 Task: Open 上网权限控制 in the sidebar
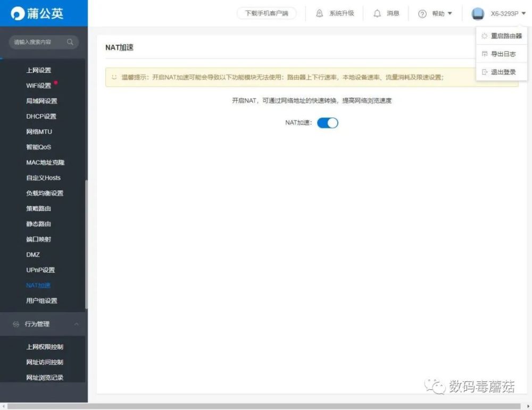click(x=45, y=347)
